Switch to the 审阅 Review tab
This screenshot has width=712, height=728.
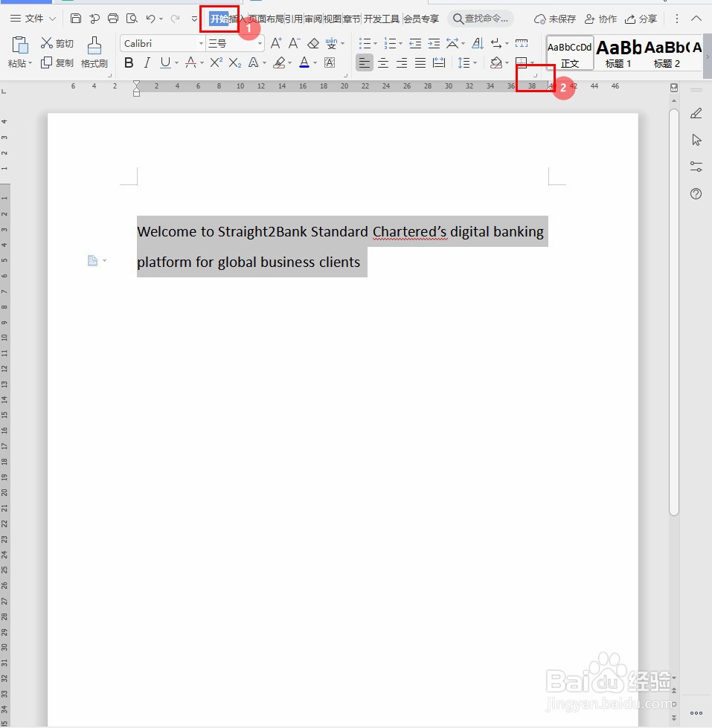point(313,19)
